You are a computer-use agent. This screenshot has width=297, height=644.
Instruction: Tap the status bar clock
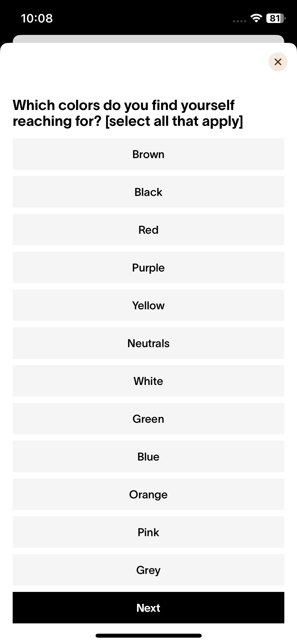tap(37, 18)
